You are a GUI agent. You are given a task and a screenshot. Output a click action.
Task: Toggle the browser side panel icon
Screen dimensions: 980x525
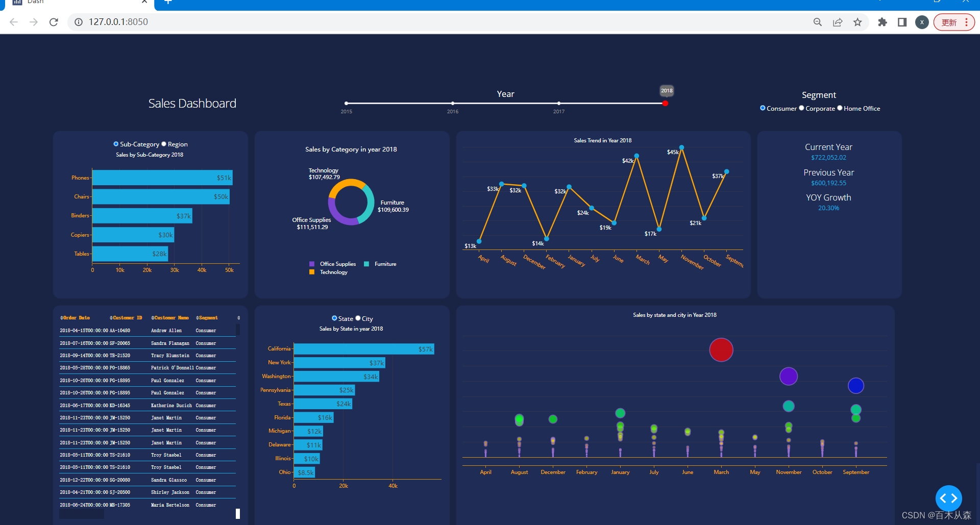pyautogui.click(x=902, y=22)
